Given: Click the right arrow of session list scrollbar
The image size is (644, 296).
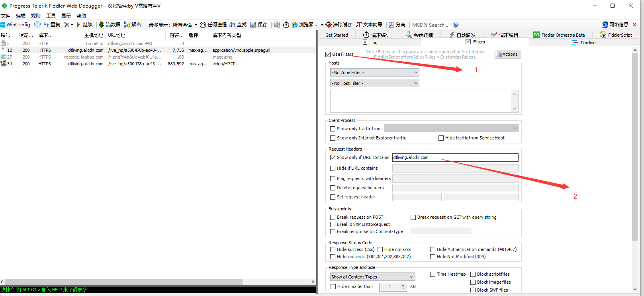Looking at the screenshot, I should coord(313,282).
